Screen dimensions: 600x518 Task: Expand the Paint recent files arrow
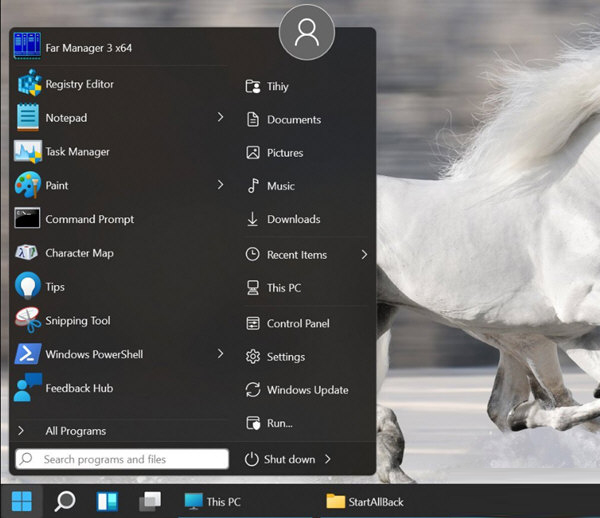(220, 185)
